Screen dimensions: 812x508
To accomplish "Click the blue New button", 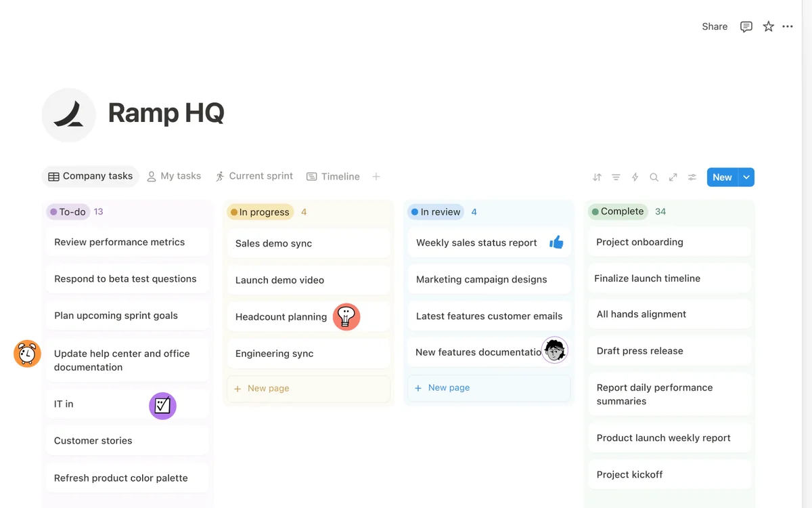I will [722, 177].
